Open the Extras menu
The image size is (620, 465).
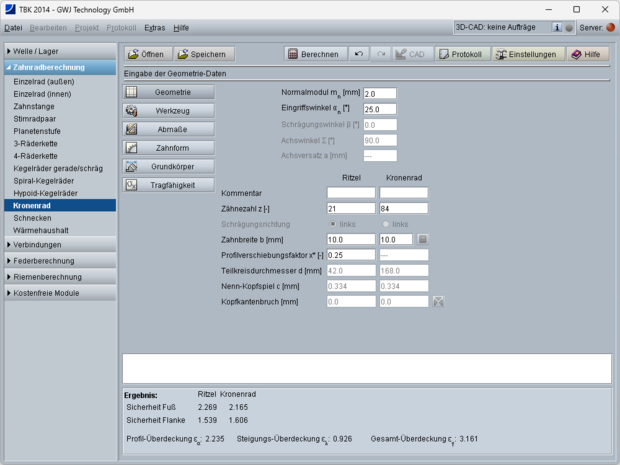pos(154,28)
